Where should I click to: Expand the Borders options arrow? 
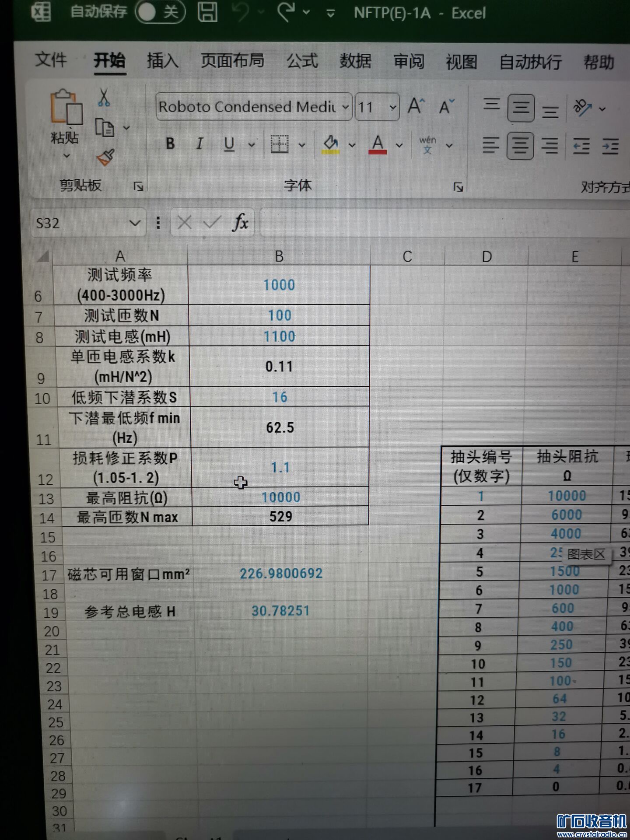[x=302, y=145]
